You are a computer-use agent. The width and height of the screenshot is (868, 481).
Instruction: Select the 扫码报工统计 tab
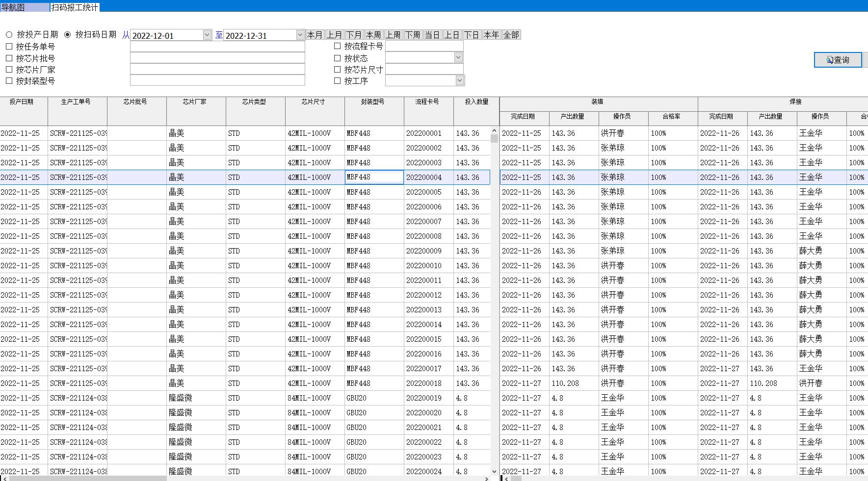click(75, 7)
